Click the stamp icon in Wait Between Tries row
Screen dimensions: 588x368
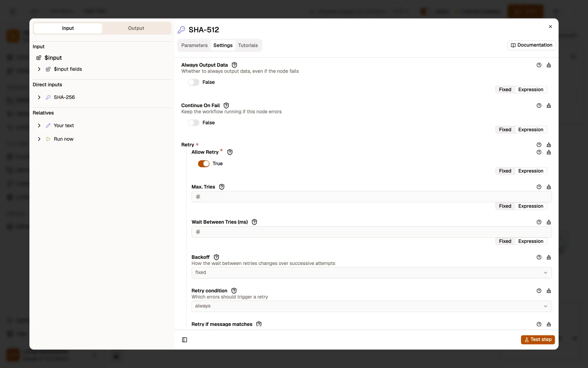pyautogui.click(x=549, y=222)
